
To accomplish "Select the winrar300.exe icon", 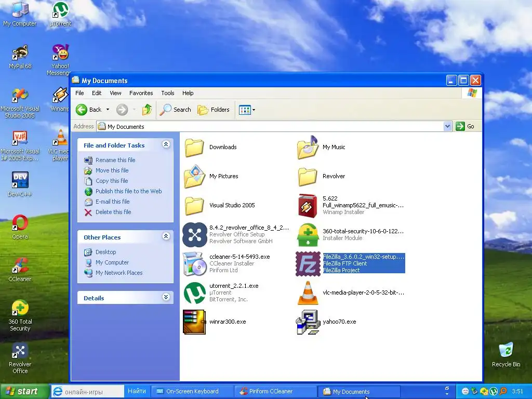I will pyautogui.click(x=194, y=322).
